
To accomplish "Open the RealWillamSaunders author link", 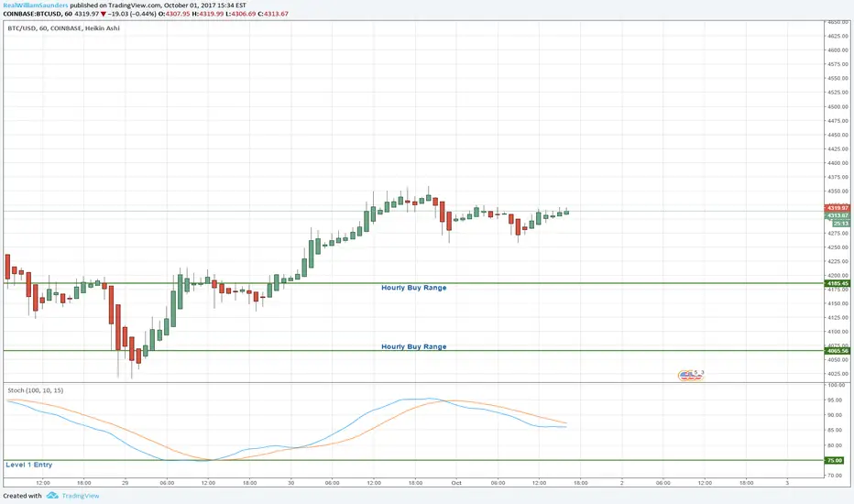I will (x=36, y=5).
